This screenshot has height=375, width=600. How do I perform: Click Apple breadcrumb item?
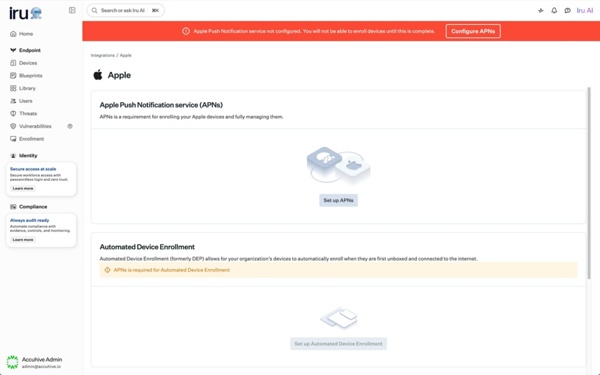(x=126, y=55)
